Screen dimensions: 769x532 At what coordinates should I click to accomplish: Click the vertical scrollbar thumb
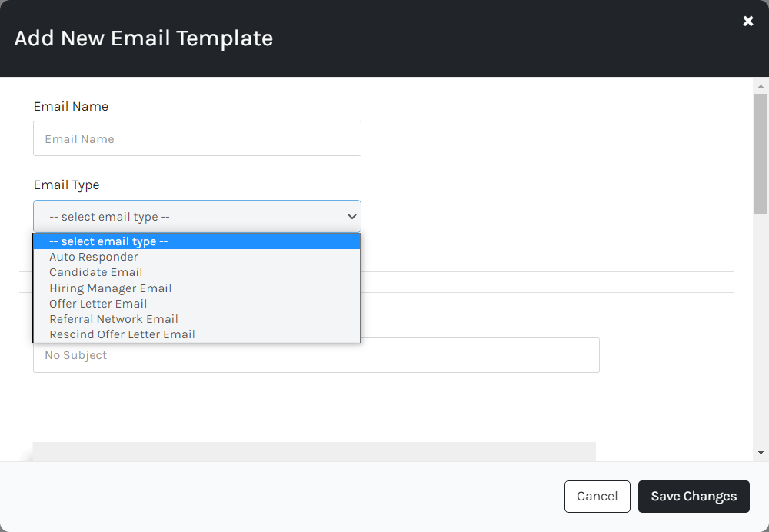pyautogui.click(x=761, y=154)
